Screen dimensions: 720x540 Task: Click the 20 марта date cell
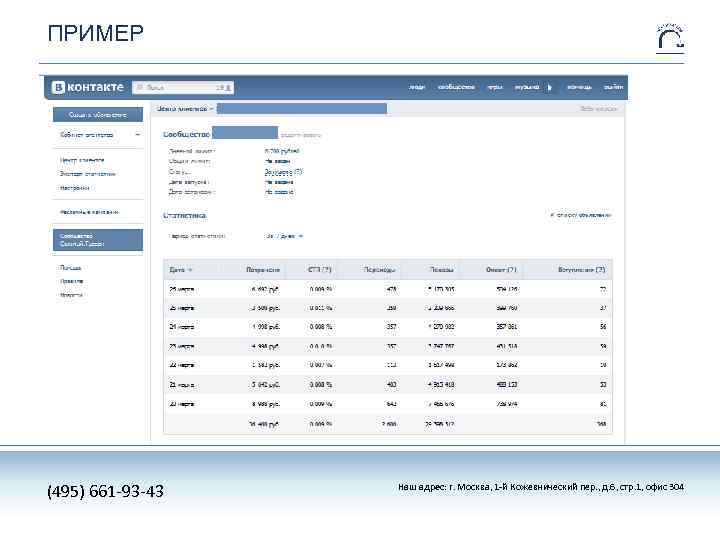point(181,404)
